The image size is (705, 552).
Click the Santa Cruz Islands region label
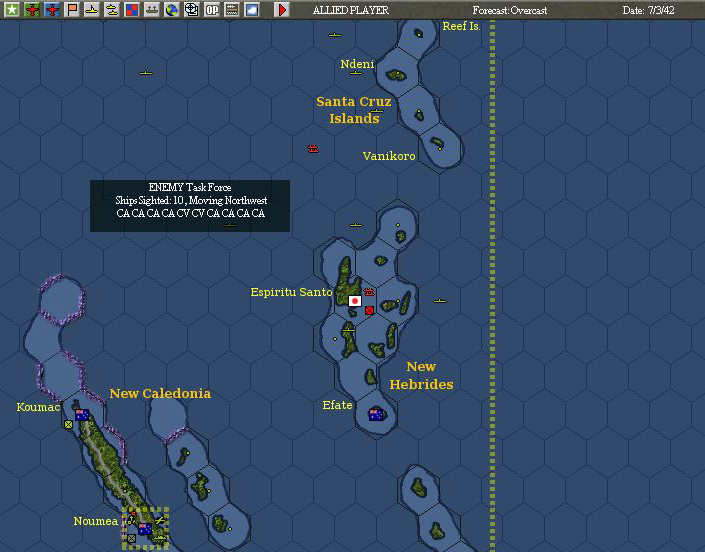pos(354,110)
